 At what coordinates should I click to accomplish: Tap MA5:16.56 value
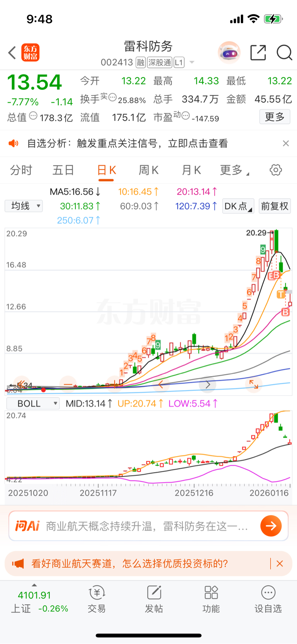[75, 192]
